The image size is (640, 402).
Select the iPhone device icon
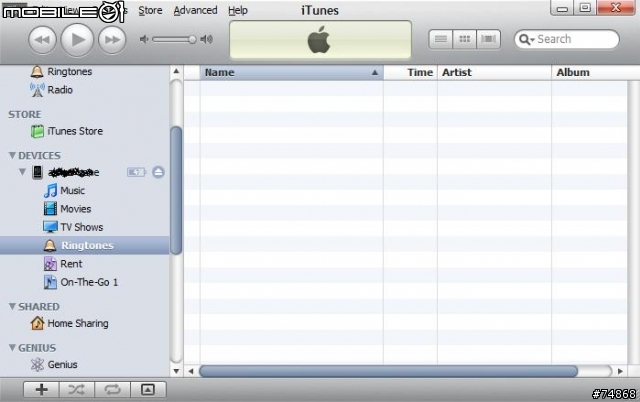(x=37, y=172)
